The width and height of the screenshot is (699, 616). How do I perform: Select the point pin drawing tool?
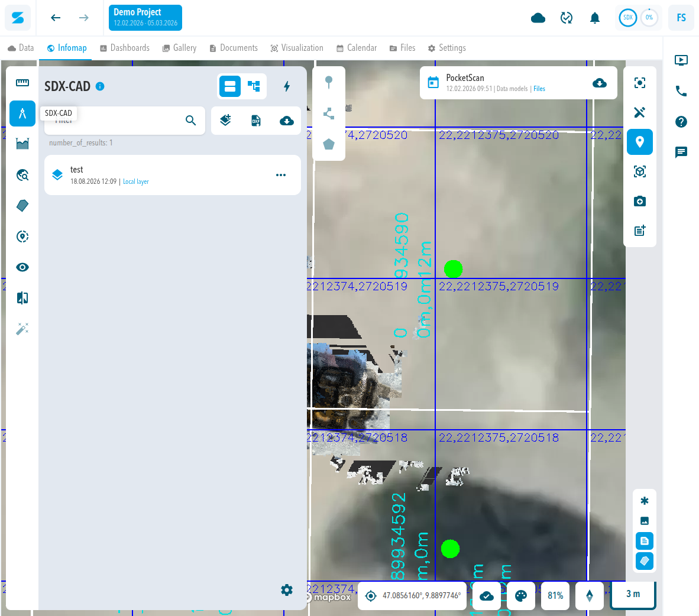pos(329,82)
